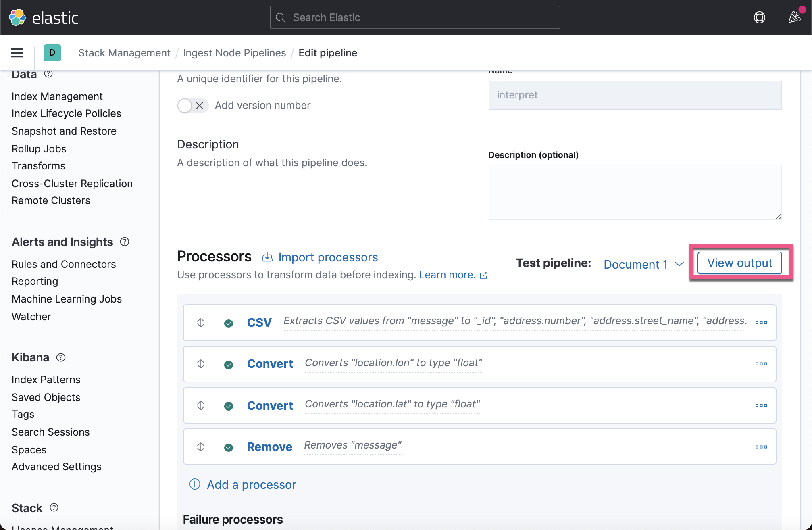Viewport: 812px width, 530px height.
Task: Open options menu for the location.lon Convert processor
Action: pos(761,364)
